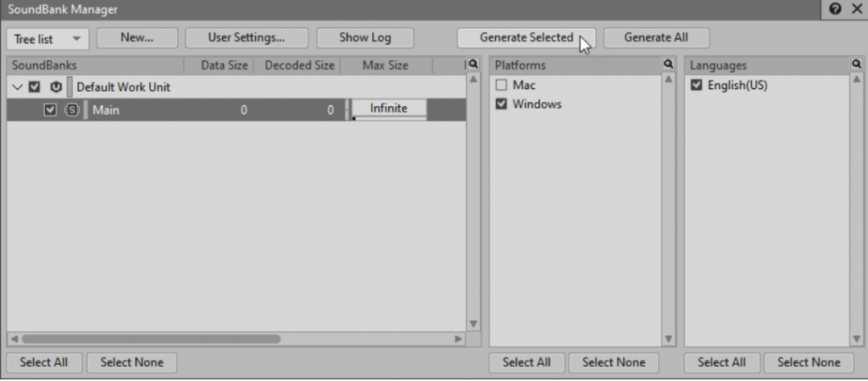
Task: Click the Show Log button
Action: pos(364,38)
